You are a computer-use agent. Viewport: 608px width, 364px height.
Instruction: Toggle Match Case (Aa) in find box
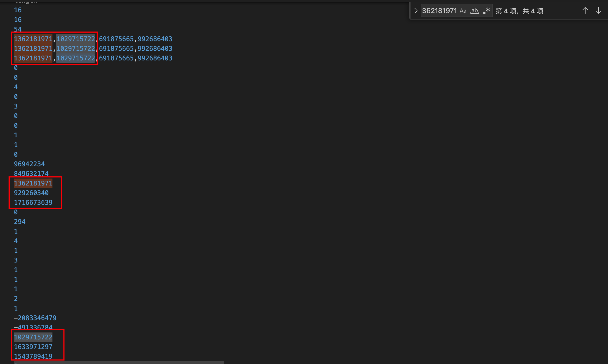click(x=463, y=11)
